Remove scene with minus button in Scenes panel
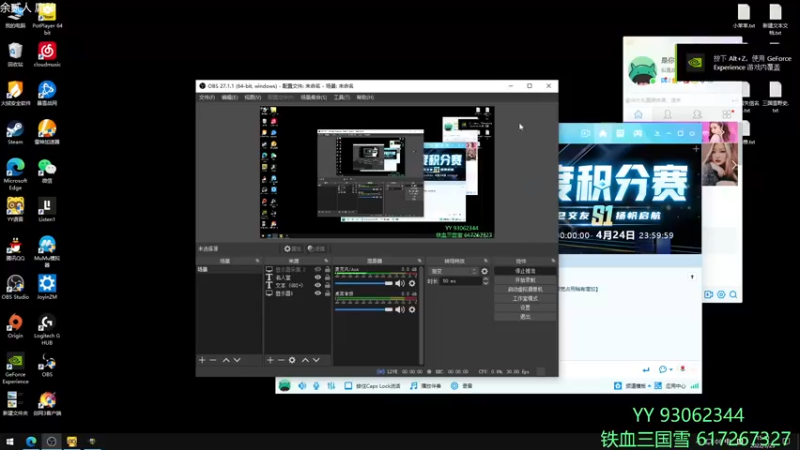800x450 pixels. point(213,360)
